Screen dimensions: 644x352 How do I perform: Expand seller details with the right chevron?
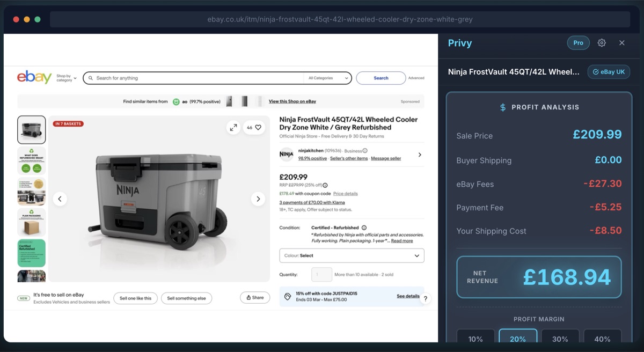click(x=420, y=155)
